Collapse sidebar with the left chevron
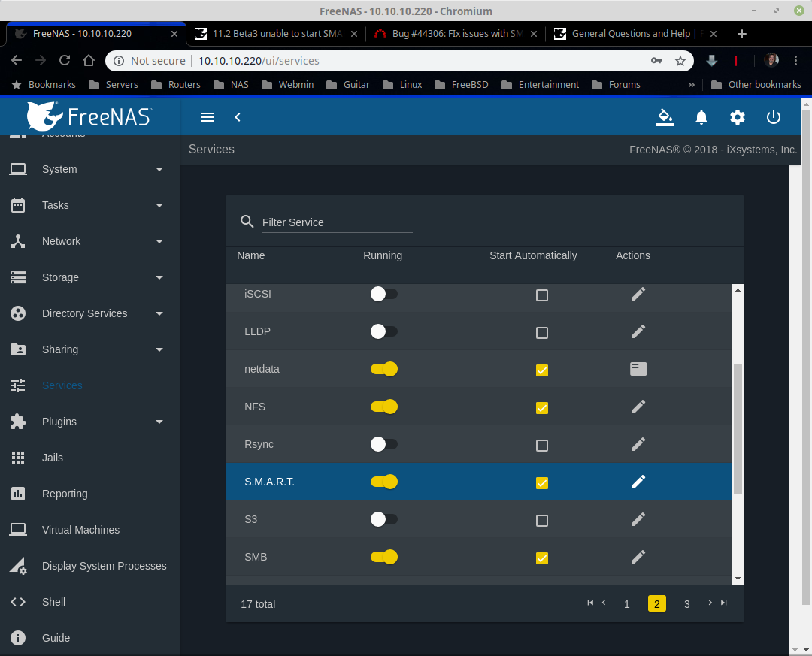The height and width of the screenshot is (656, 812). (237, 117)
